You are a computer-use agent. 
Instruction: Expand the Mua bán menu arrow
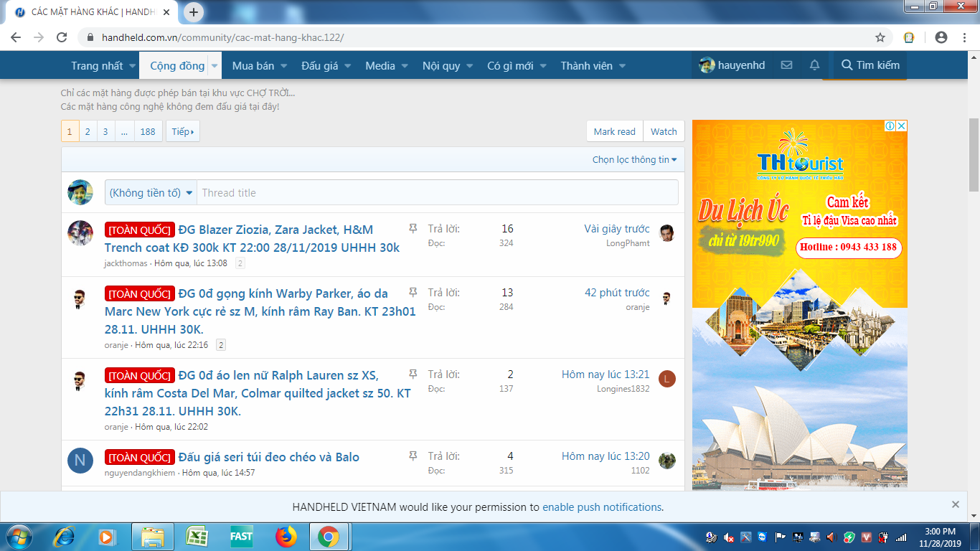click(x=284, y=66)
